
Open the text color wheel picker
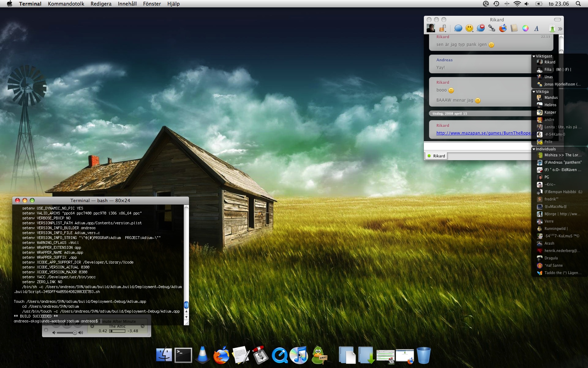pyautogui.click(x=525, y=28)
